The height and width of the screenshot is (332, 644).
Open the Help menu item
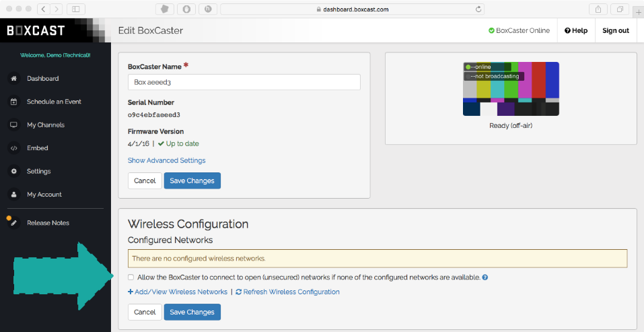(x=576, y=30)
